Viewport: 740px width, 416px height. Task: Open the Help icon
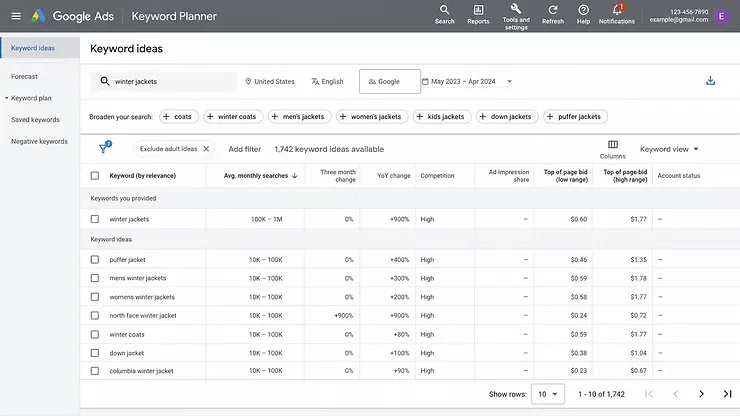pos(583,15)
